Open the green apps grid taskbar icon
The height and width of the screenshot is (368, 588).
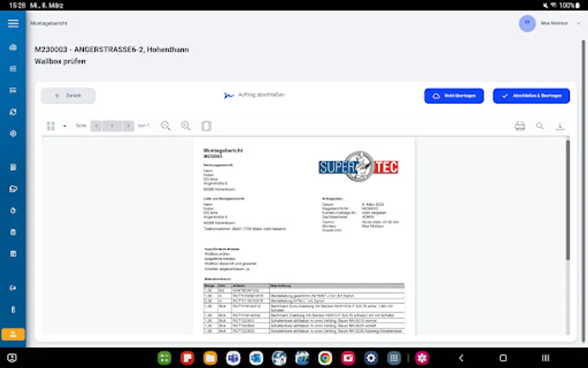click(164, 358)
